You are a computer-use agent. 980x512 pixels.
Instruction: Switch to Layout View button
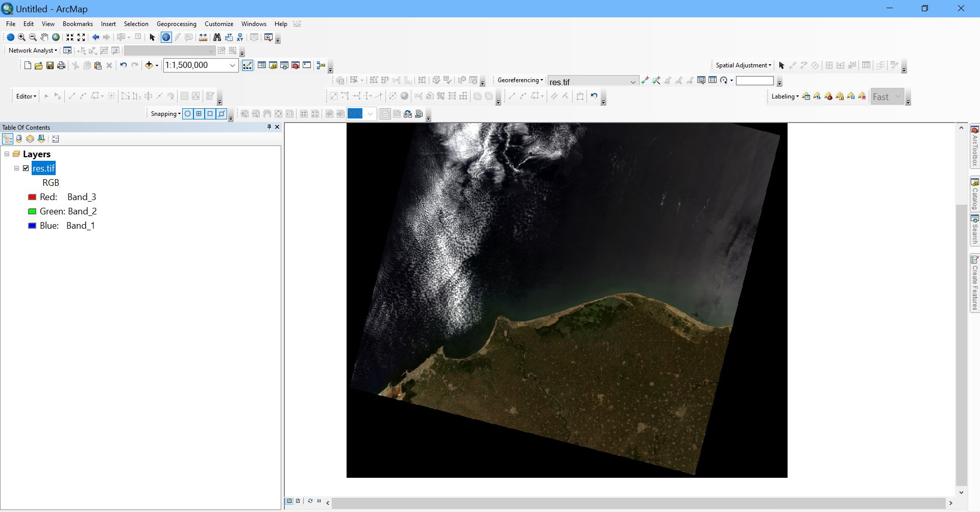[x=298, y=501]
